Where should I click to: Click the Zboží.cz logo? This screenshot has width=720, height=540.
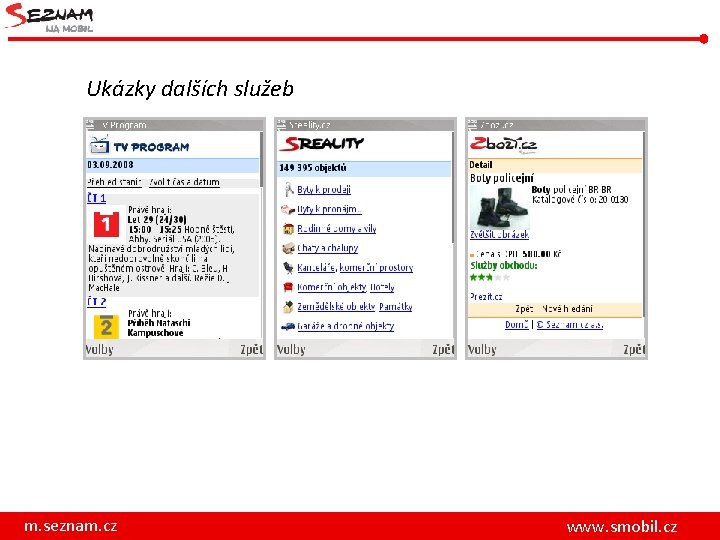pyautogui.click(x=503, y=144)
